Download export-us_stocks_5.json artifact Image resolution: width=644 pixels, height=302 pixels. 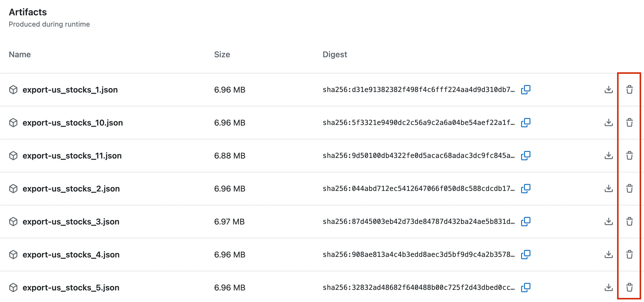point(608,288)
